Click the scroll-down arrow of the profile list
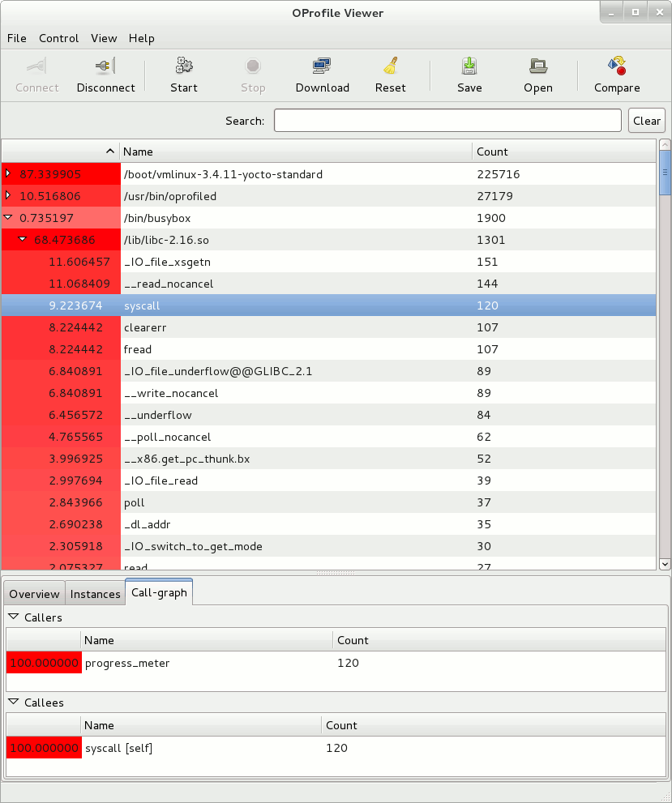Screen dimensions: 672x803 tap(665, 564)
